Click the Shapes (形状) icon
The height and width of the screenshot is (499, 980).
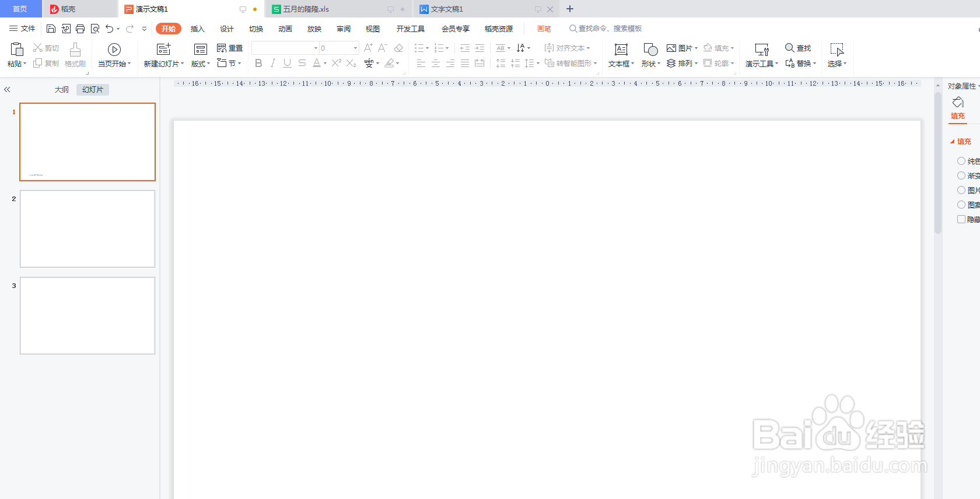click(x=650, y=50)
